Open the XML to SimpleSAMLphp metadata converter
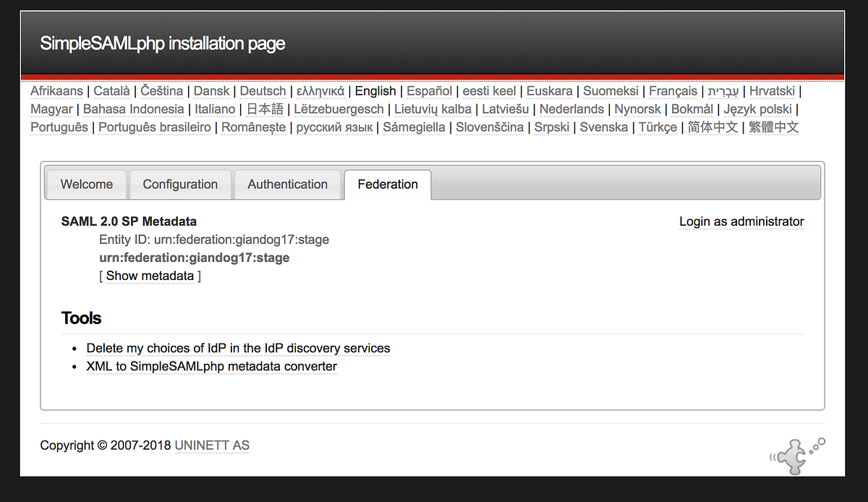This screenshot has width=868, height=502. pyautogui.click(x=210, y=367)
